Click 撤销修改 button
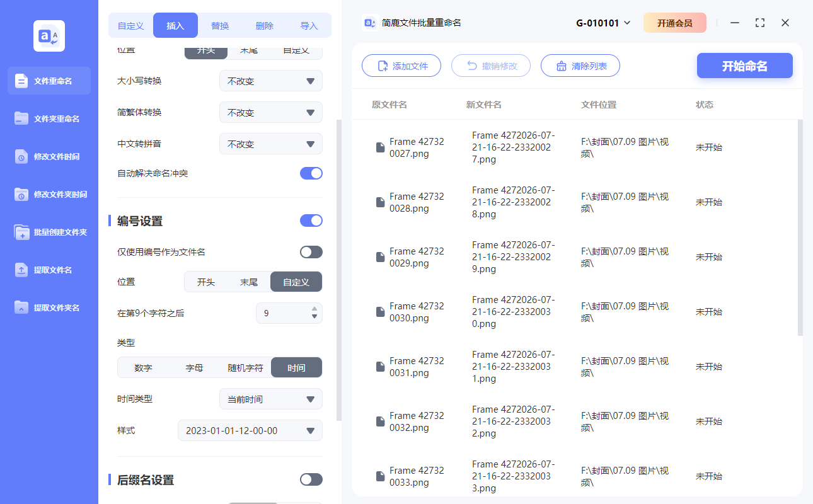The height and width of the screenshot is (504, 813). click(x=491, y=66)
